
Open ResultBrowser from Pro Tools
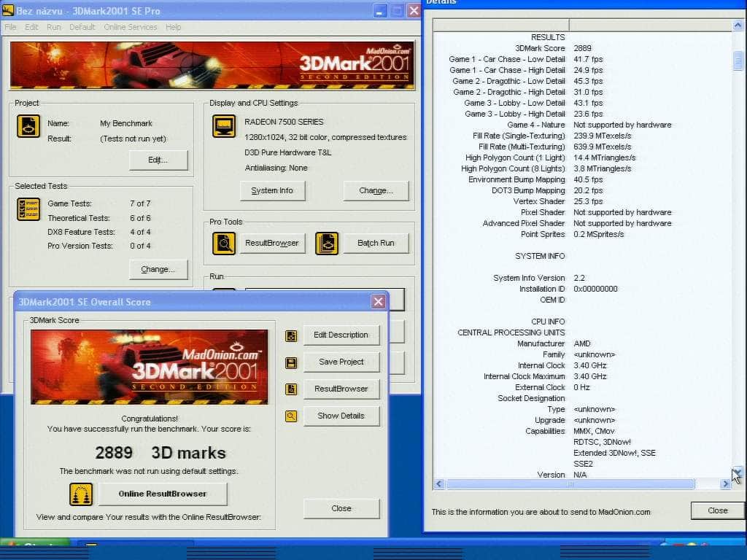point(272,244)
